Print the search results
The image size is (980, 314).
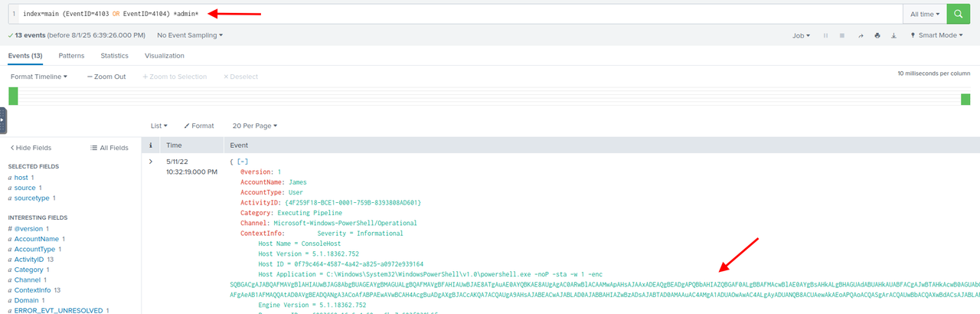pyautogui.click(x=877, y=35)
